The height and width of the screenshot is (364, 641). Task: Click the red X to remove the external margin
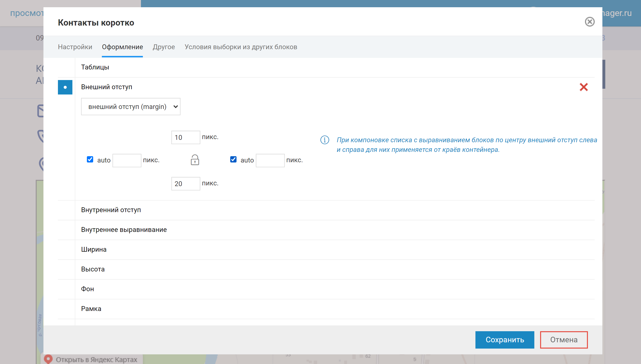pyautogui.click(x=583, y=87)
